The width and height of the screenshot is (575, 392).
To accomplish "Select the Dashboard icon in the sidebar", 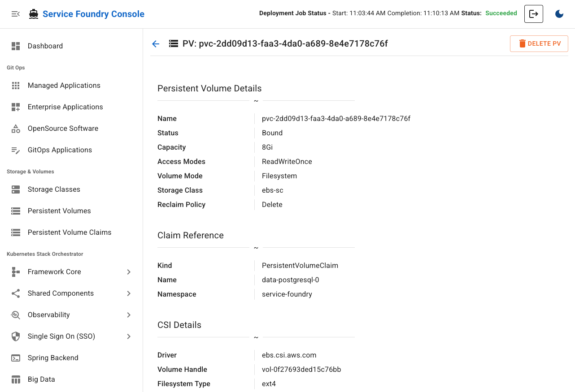I will coord(16,46).
